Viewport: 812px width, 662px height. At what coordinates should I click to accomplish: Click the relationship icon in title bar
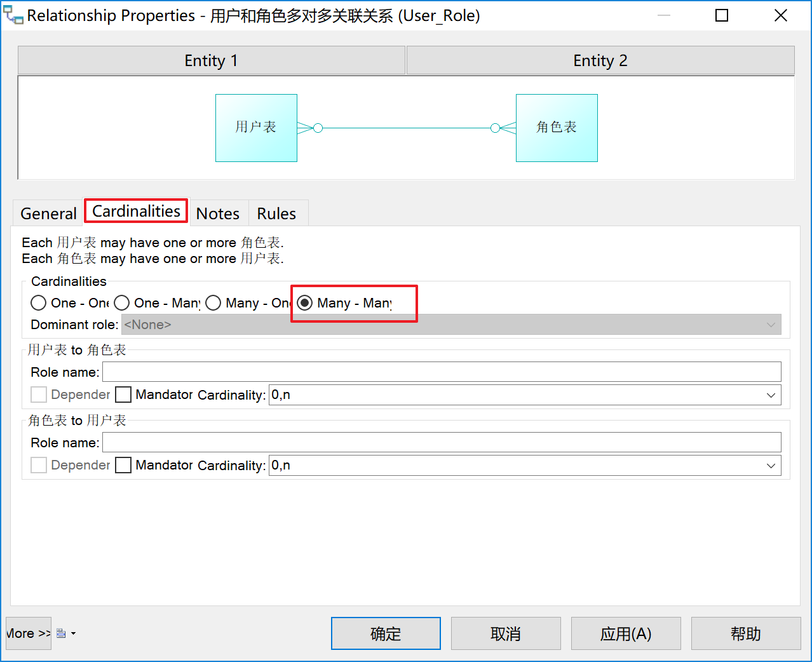(x=13, y=15)
